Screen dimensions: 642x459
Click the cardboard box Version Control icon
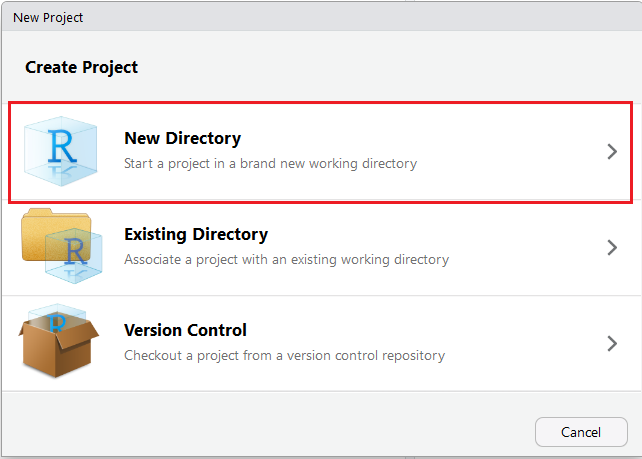pyautogui.click(x=59, y=341)
